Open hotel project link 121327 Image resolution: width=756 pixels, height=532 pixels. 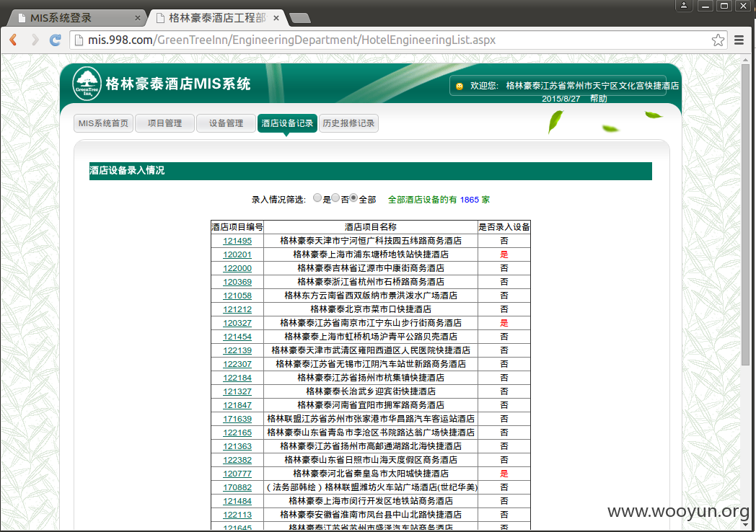pyautogui.click(x=237, y=391)
